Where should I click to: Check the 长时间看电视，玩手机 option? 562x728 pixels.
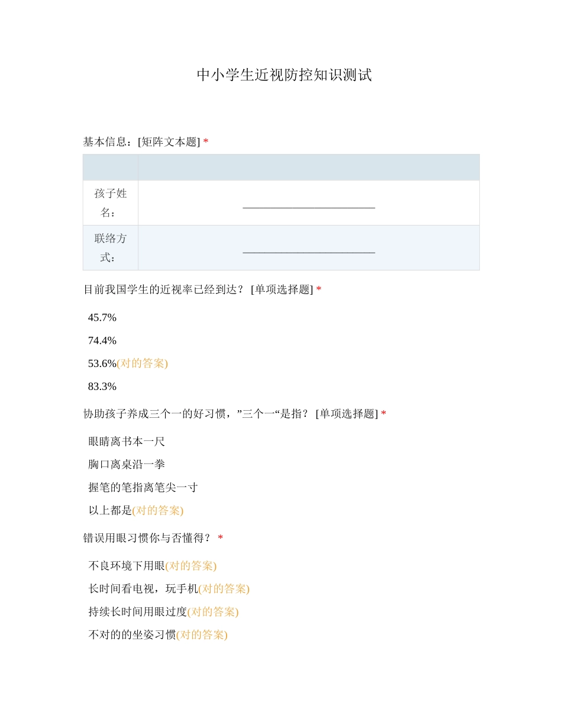pos(143,589)
